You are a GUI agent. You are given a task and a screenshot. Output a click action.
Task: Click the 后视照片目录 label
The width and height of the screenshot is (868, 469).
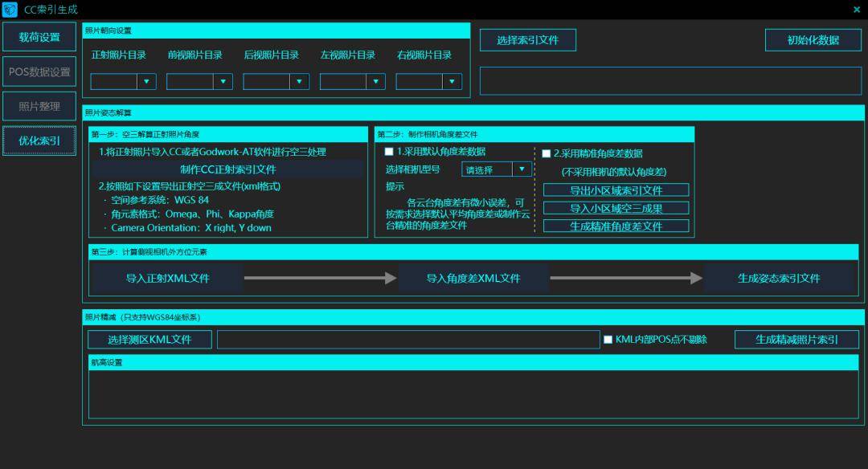click(272, 55)
